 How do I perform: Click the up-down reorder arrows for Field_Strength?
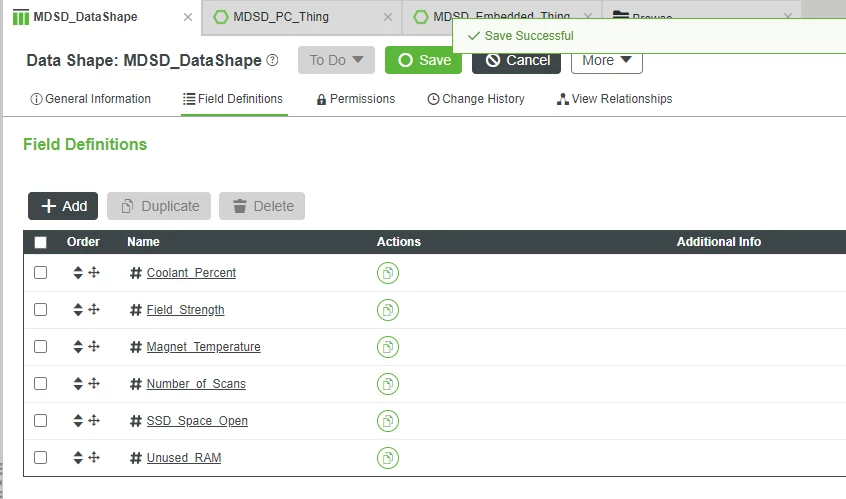pos(78,310)
